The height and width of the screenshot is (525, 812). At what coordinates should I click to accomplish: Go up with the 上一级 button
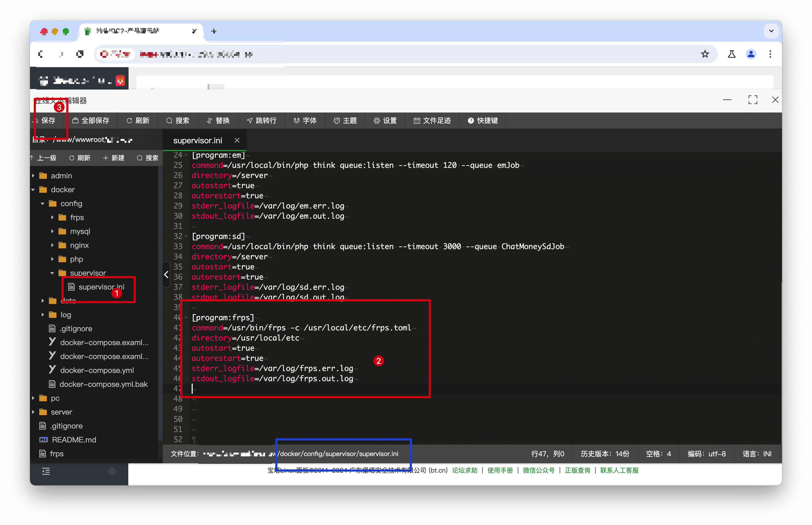[x=44, y=158]
